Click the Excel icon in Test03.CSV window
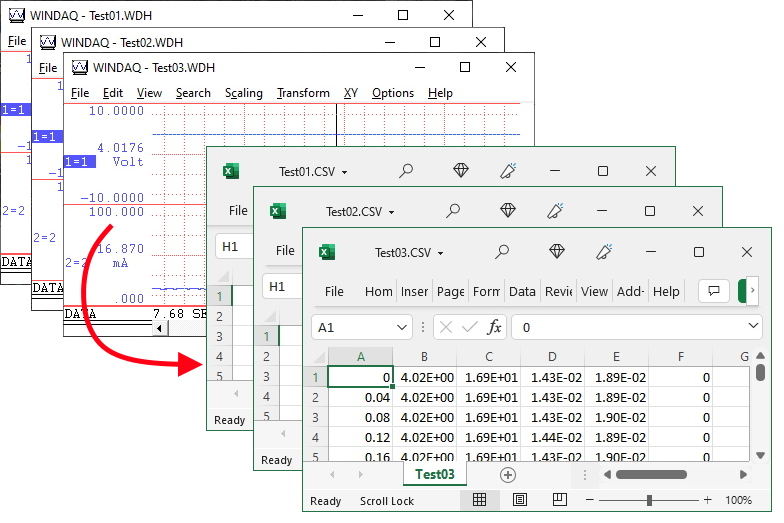The image size is (784, 523). [x=327, y=252]
